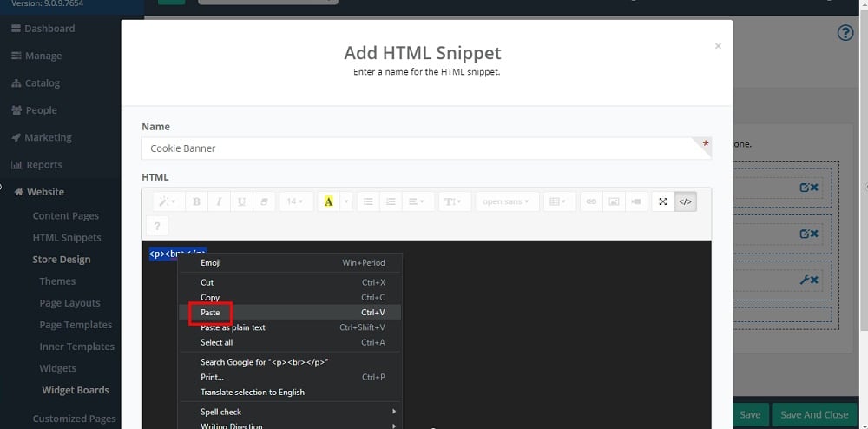Viewport: 868px width, 429px height.
Task: Select Emoji from the context menu
Action: click(x=290, y=262)
